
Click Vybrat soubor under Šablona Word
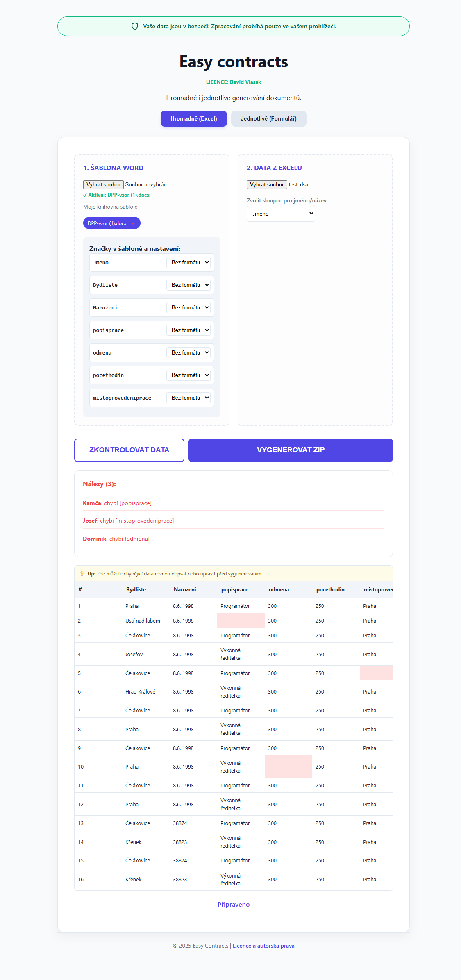click(103, 184)
